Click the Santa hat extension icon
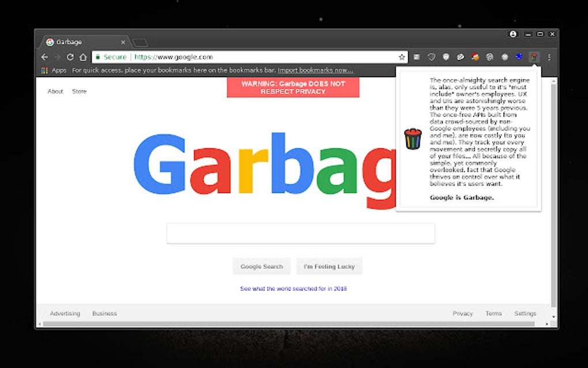The width and height of the screenshot is (588, 368). (474, 57)
